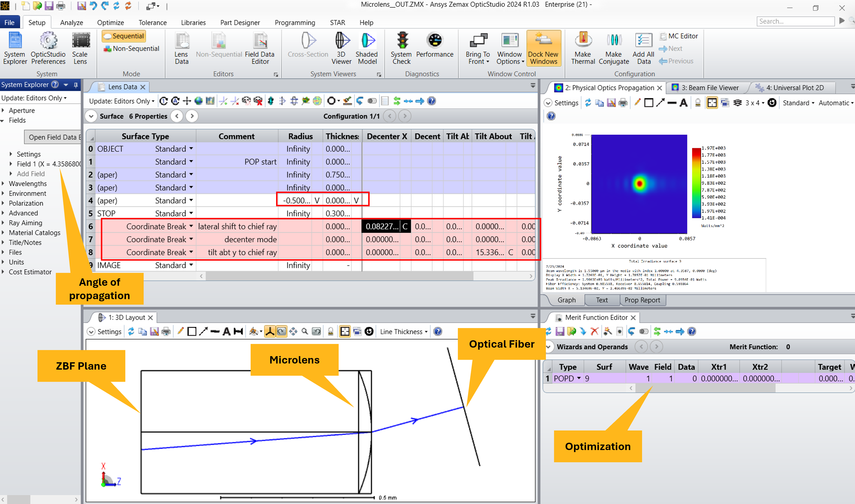Click the irradiance color scale bar
This screenshot has height=504, width=855.
[696, 183]
